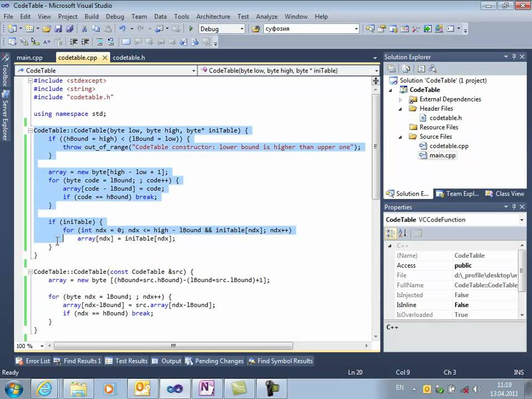Viewport: 532px width, 399px height.
Task: Click the View Code icon in Solution Explorer
Action: point(421,69)
